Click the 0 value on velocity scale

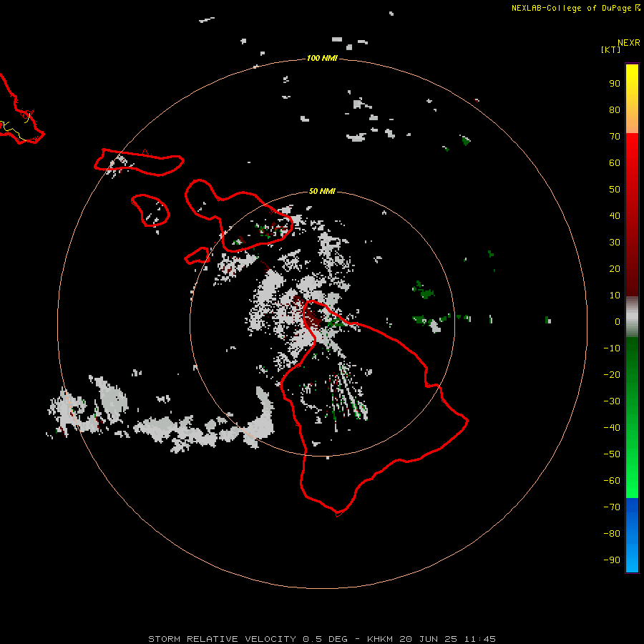click(x=618, y=322)
